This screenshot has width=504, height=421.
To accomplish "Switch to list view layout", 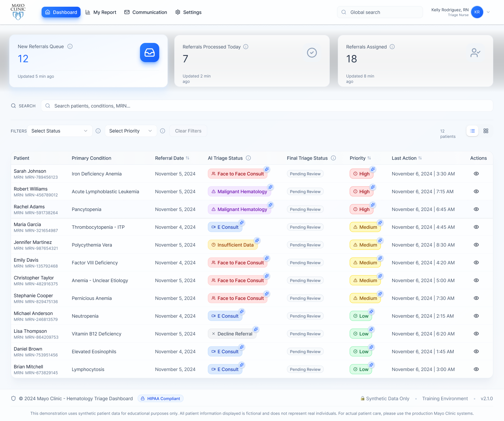I will [472, 131].
